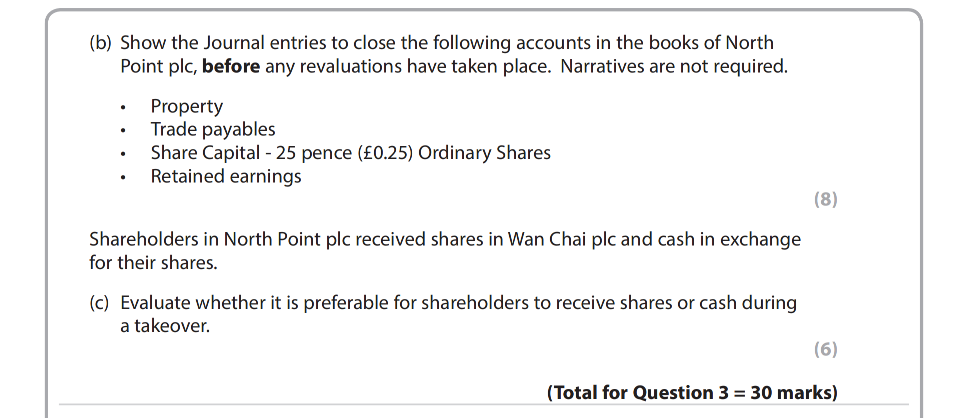Click the "(8)" marks indicator

(x=826, y=199)
